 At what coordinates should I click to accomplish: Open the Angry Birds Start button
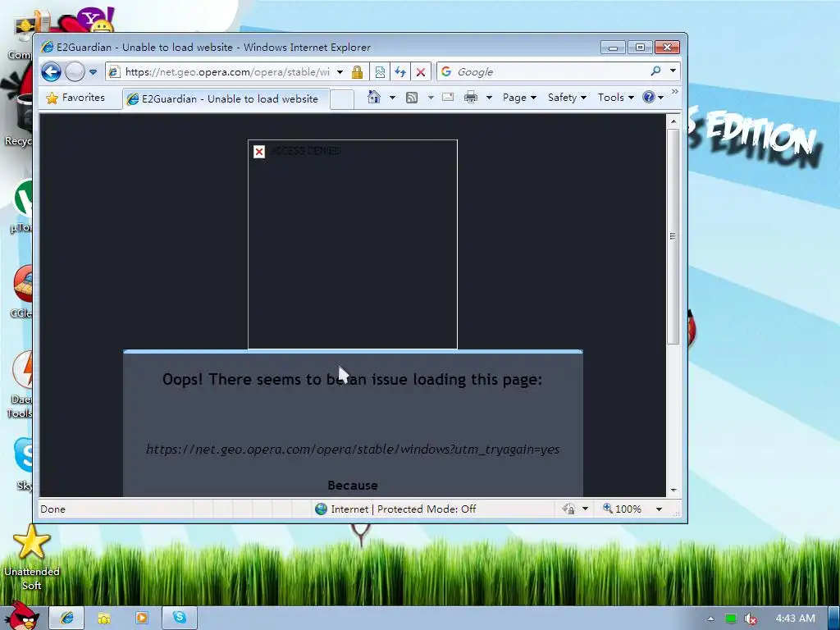(x=21, y=616)
